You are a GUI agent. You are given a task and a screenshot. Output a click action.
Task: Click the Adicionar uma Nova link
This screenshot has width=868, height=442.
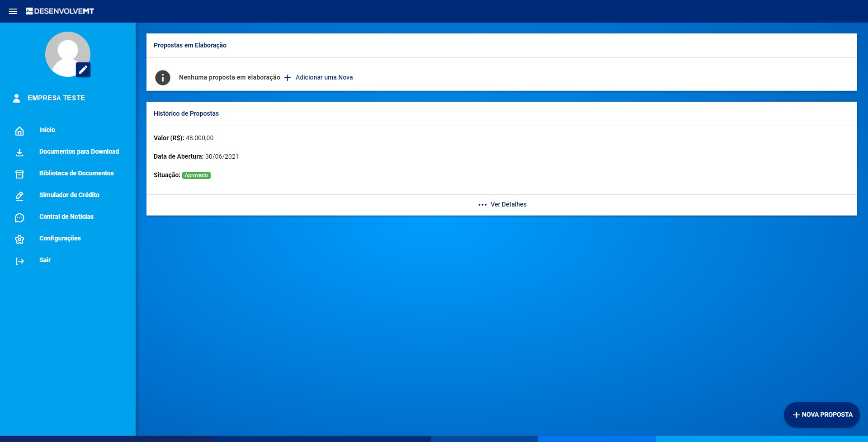click(x=324, y=77)
